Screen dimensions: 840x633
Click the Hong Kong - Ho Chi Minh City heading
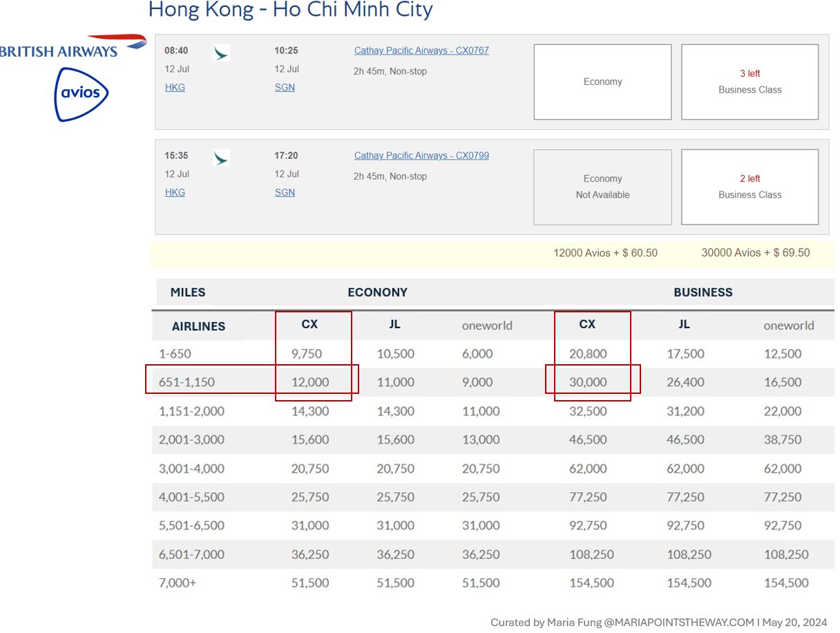(291, 10)
